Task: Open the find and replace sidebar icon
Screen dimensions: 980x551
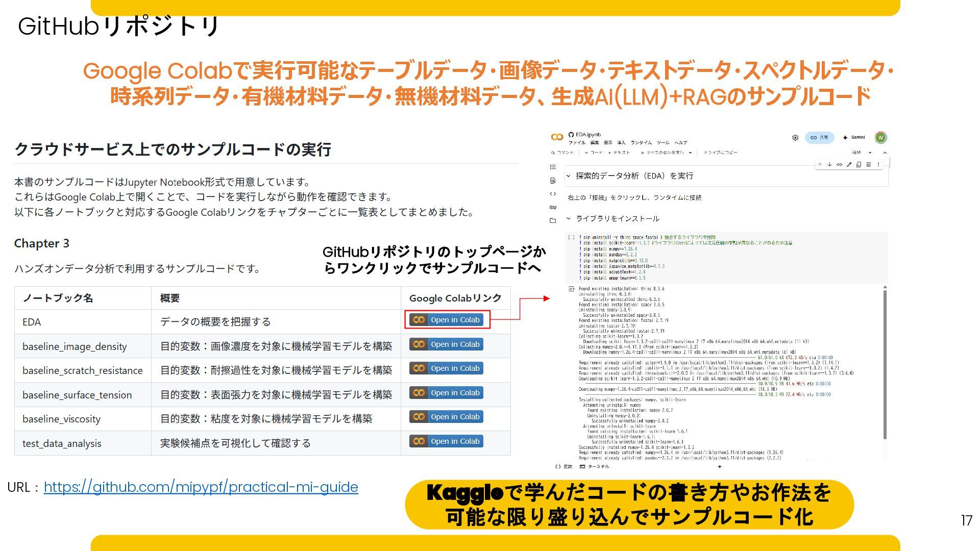Action: click(x=553, y=181)
